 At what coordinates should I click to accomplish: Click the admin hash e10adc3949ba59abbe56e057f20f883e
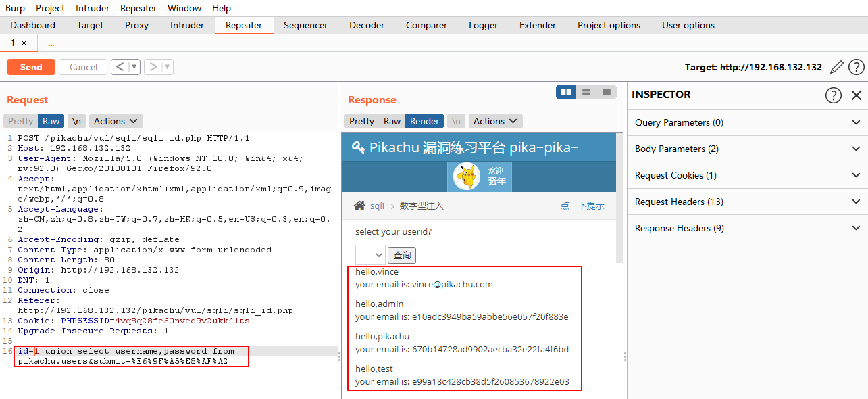(x=490, y=317)
